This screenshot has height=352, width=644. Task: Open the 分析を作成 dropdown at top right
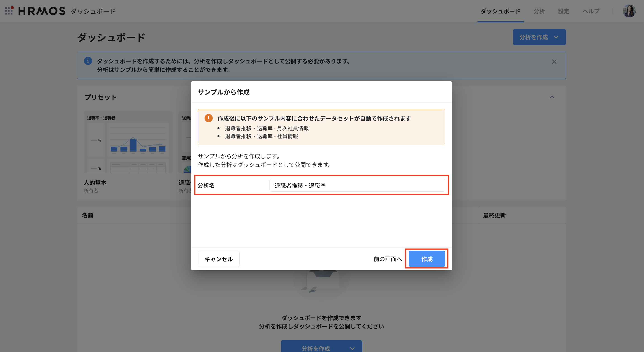pyautogui.click(x=539, y=37)
